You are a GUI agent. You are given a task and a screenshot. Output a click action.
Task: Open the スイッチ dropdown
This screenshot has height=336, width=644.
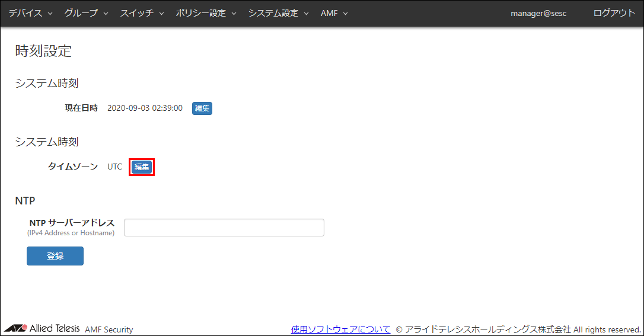(x=142, y=13)
